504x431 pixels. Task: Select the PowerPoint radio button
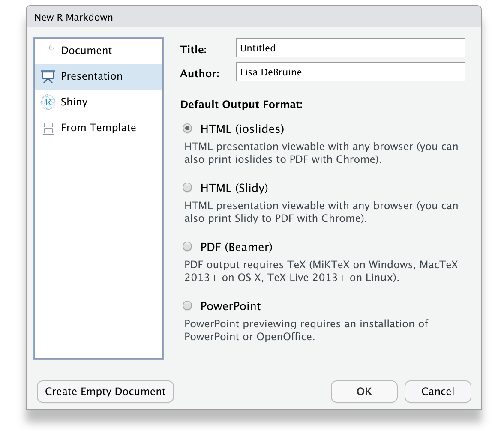click(x=187, y=305)
